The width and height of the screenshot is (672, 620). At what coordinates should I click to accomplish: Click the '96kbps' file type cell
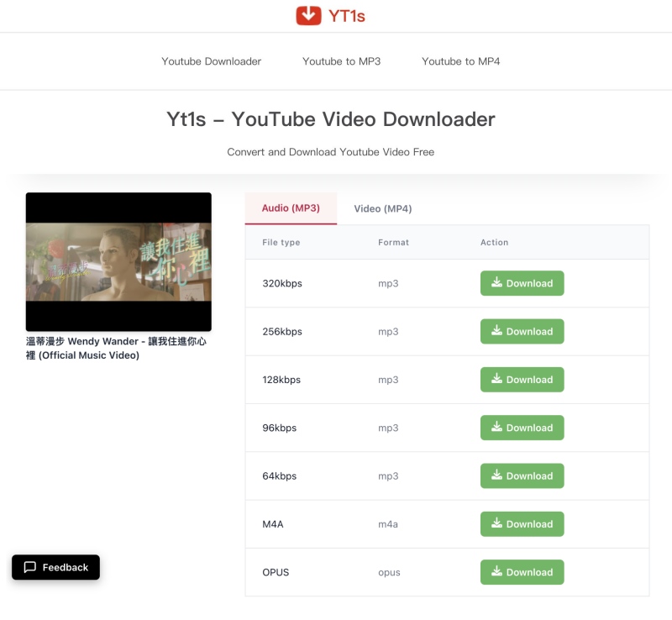tap(280, 428)
